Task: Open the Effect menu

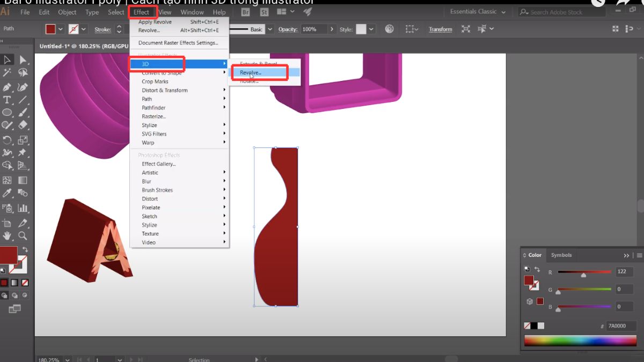Action: (x=142, y=12)
